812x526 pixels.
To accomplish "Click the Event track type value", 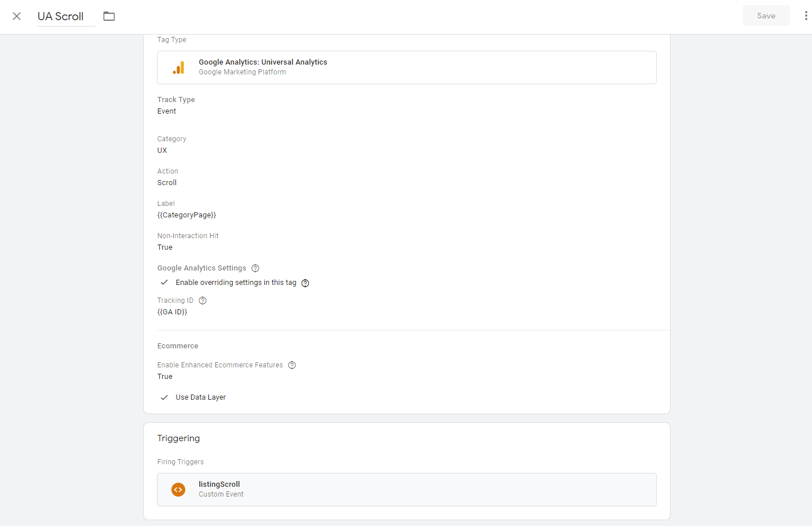I will [167, 111].
